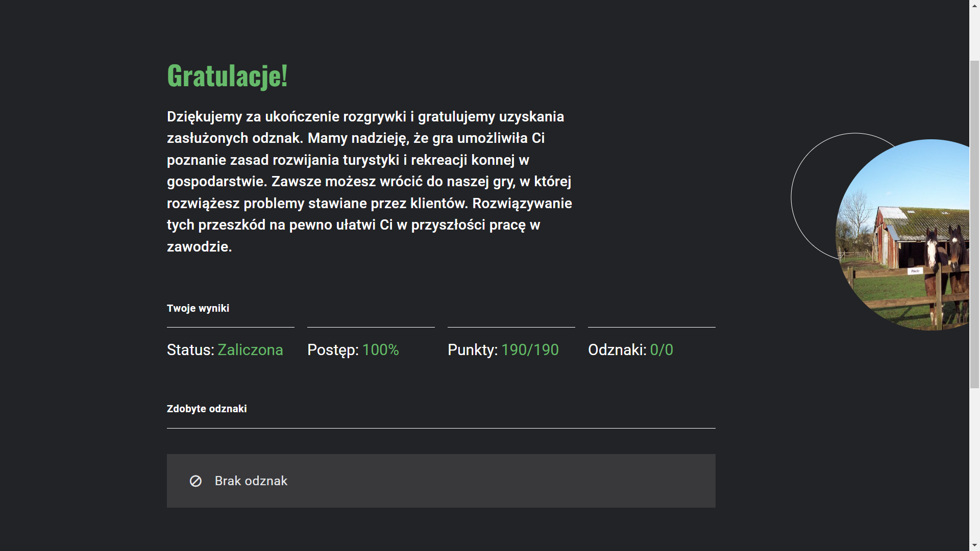Viewport: 980px width, 551px height.
Task: Click the Postęp: 100% result
Action: tap(353, 350)
